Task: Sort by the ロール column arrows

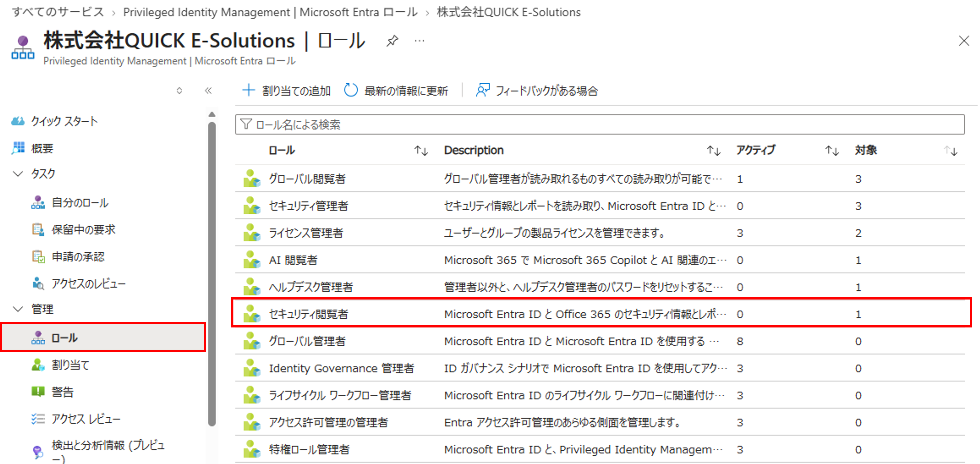Action: click(421, 151)
